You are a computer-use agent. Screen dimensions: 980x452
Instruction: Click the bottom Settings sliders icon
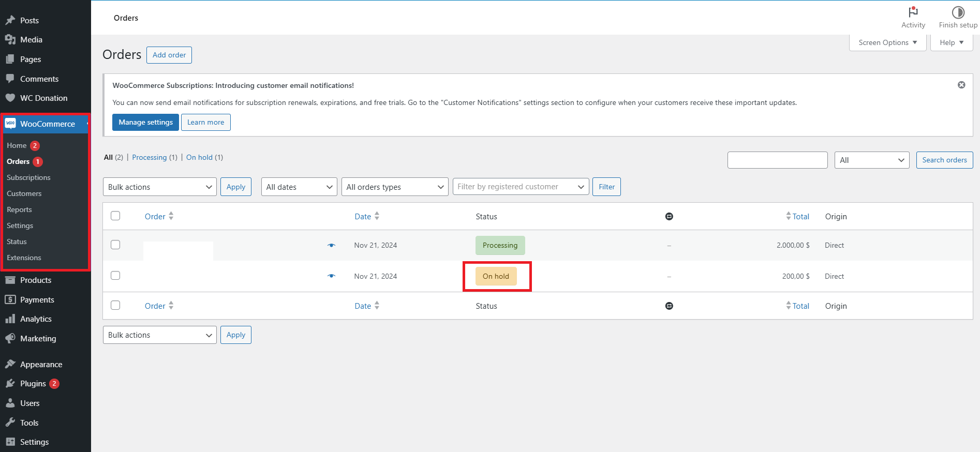click(x=10, y=442)
